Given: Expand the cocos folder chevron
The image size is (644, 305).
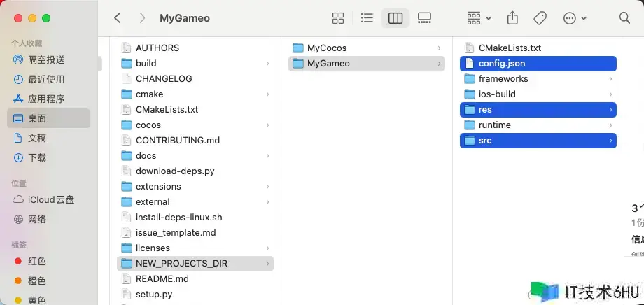Looking at the screenshot, I should point(268,125).
